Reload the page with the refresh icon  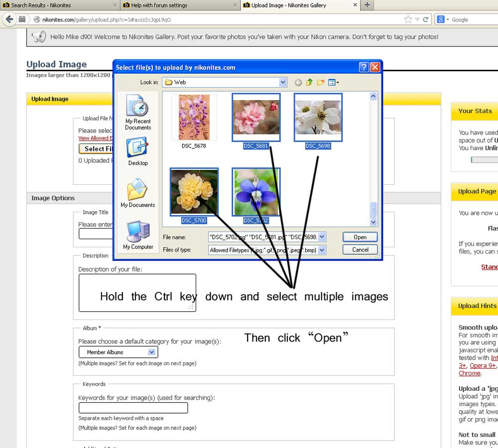point(426,19)
